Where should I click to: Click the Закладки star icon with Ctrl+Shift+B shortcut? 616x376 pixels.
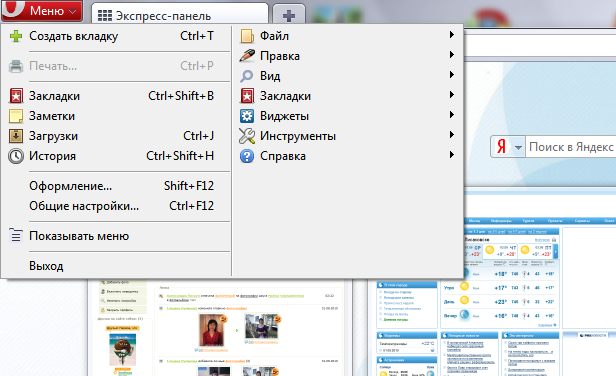click(16, 96)
